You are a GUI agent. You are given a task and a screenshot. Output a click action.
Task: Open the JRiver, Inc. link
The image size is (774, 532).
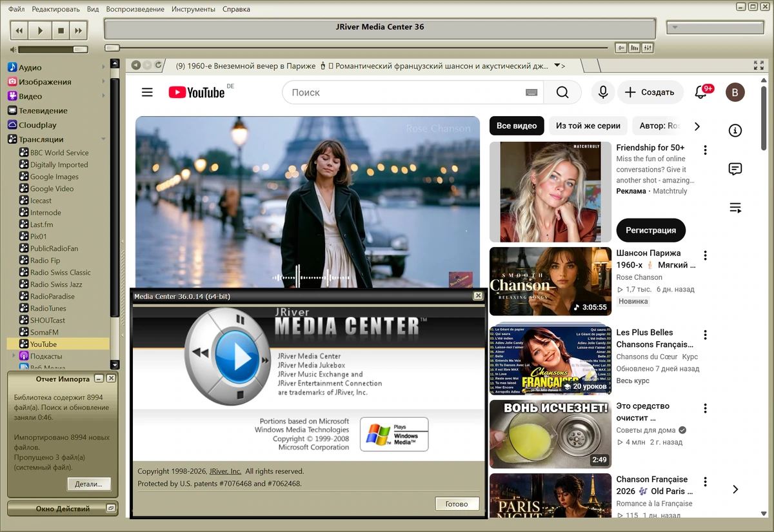click(225, 471)
